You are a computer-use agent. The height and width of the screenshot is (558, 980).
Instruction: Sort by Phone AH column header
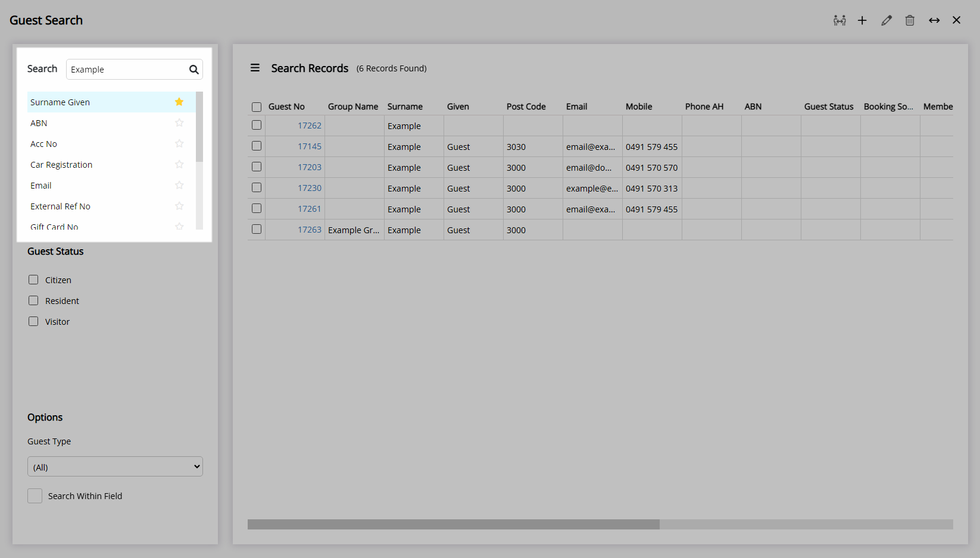coord(704,106)
